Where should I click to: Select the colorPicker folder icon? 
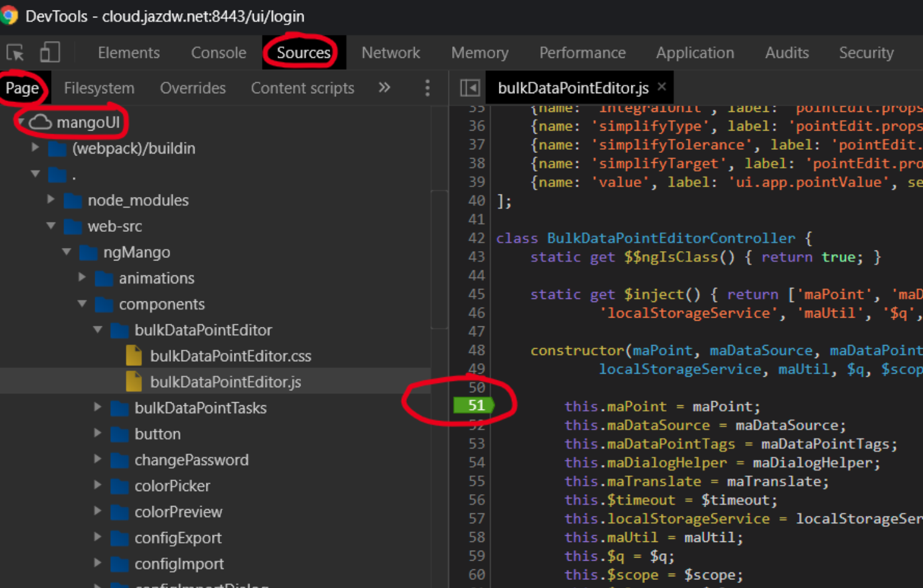119,487
